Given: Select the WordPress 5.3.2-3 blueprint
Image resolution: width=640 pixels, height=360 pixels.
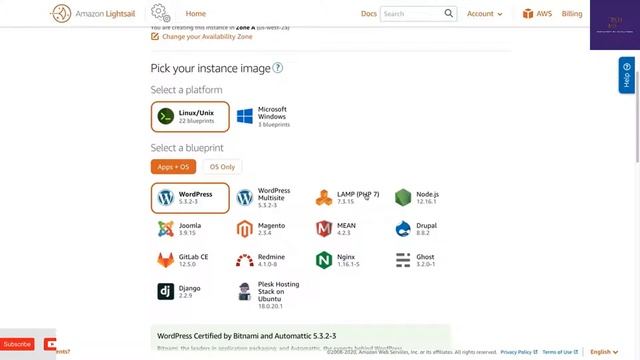Looking at the screenshot, I should point(190,198).
